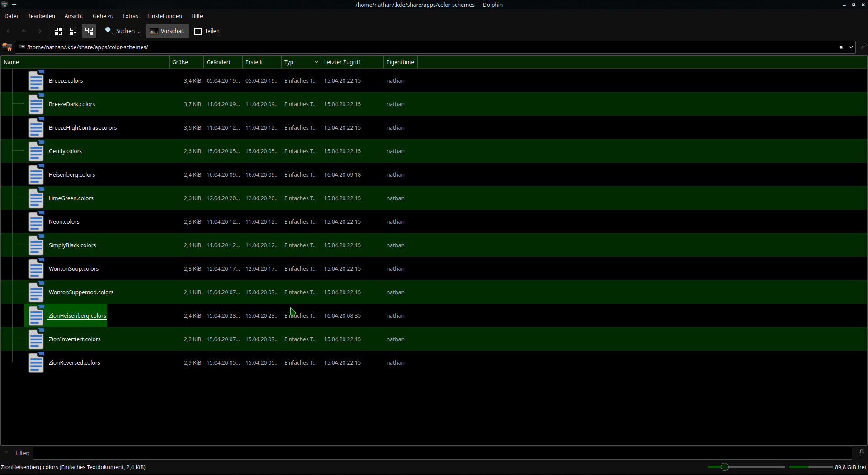This screenshot has height=475, width=868.
Task: Select the Gently.colors file icon
Action: 36,151
